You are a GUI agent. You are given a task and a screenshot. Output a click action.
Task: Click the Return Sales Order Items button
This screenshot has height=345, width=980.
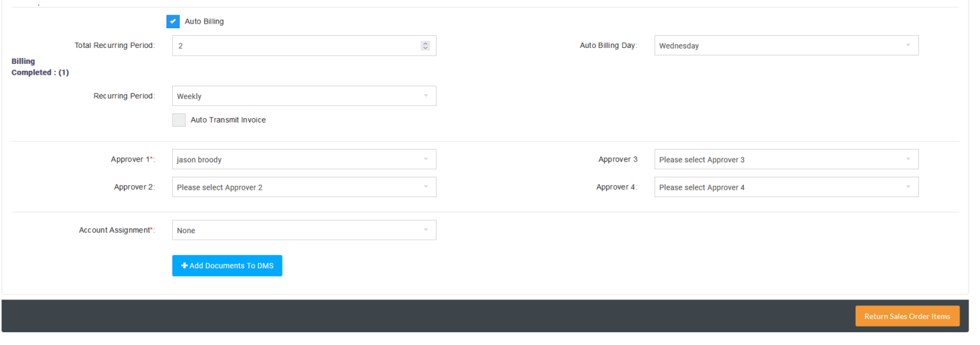click(907, 316)
